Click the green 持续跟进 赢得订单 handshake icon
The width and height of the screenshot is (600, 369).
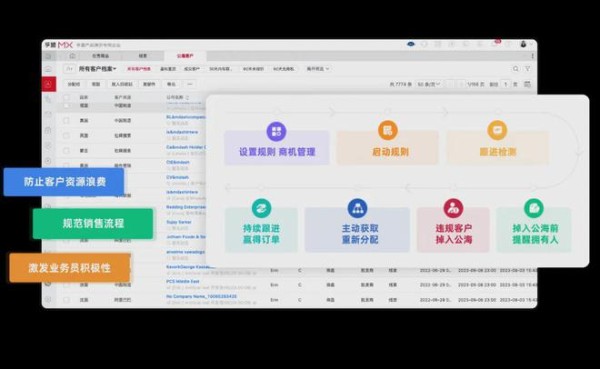[x=261, y=208]
